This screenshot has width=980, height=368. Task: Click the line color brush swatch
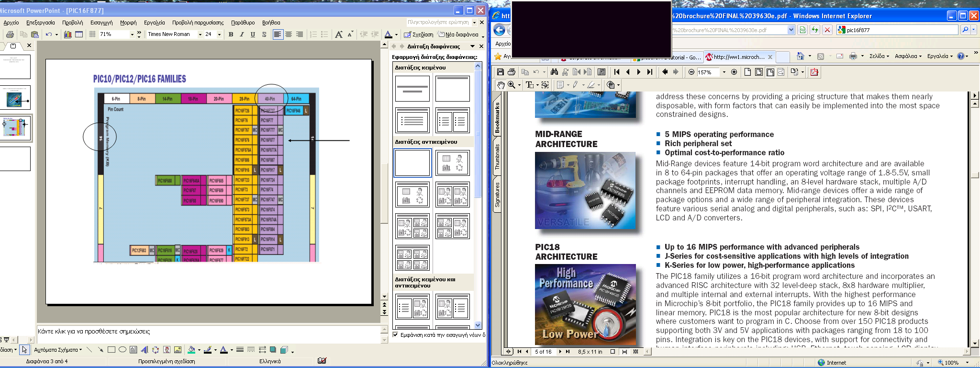(x=208, y=350)
